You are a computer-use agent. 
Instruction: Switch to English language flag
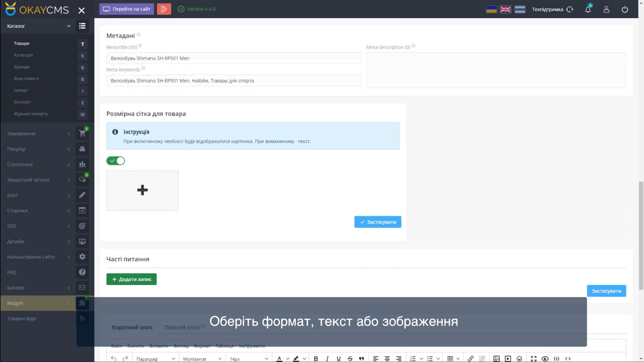coord(505,9)
